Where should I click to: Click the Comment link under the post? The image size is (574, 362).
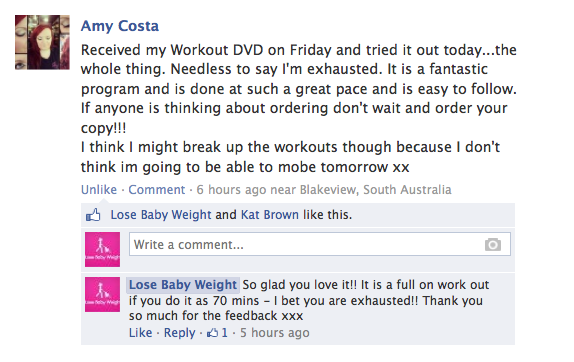click(x=157, y=190)
